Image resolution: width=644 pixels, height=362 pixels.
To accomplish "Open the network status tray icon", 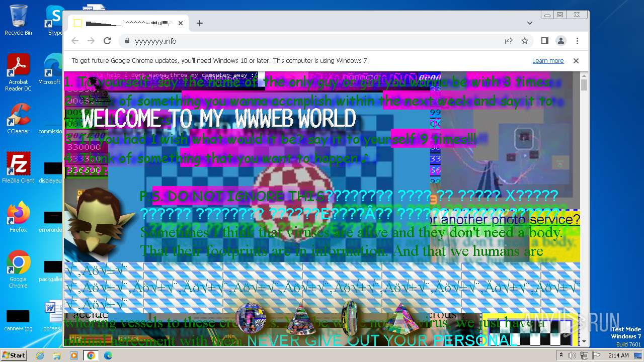I will (584, 355).
